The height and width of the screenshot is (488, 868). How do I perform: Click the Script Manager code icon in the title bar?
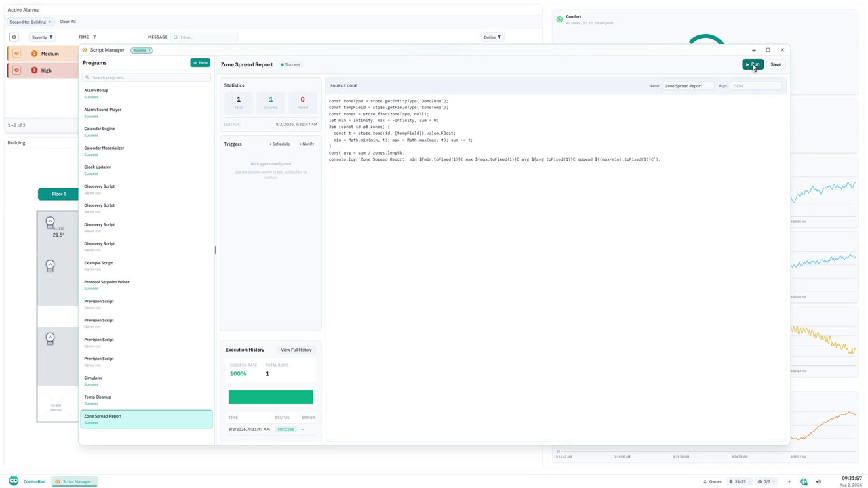[85, 50]
